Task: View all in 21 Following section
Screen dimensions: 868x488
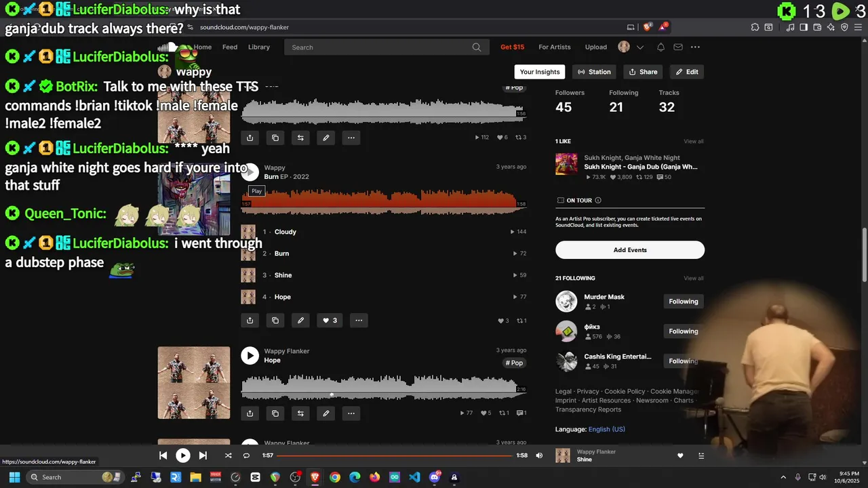Action: click(x=694, y=278)
